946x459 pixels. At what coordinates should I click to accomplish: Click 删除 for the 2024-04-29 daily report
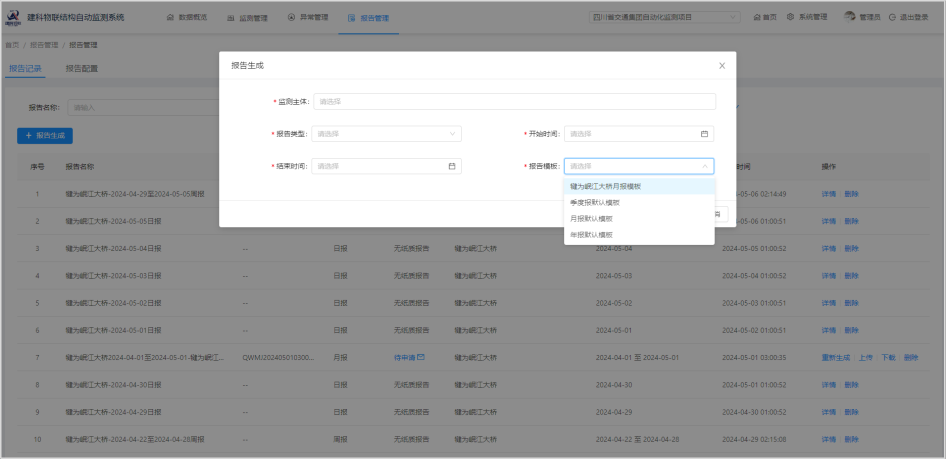point(851,412)
